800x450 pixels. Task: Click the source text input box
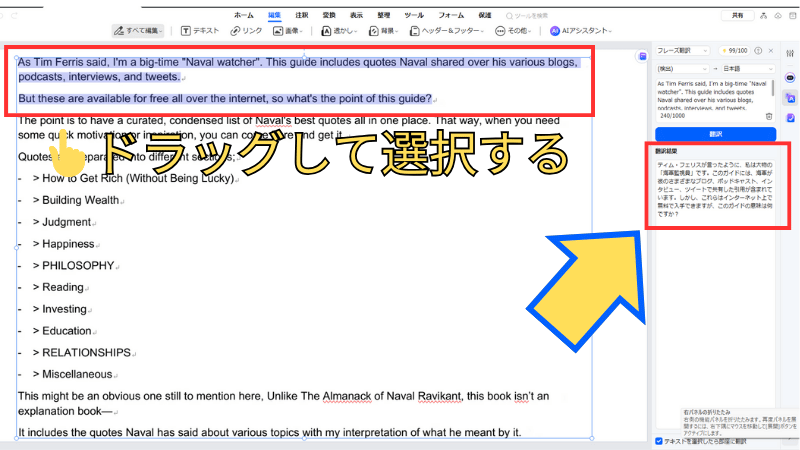point(713,95)
